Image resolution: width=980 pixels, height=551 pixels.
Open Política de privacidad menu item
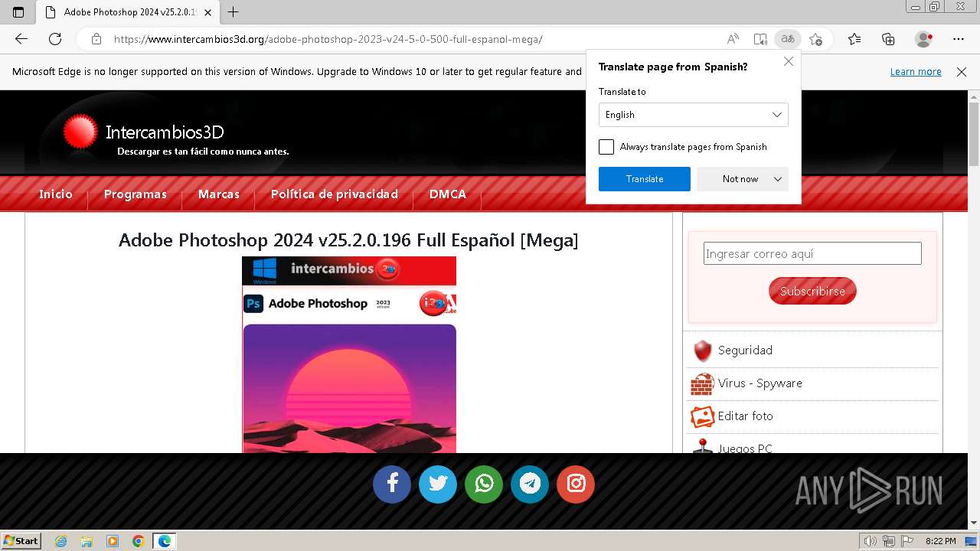coord(335,194)
